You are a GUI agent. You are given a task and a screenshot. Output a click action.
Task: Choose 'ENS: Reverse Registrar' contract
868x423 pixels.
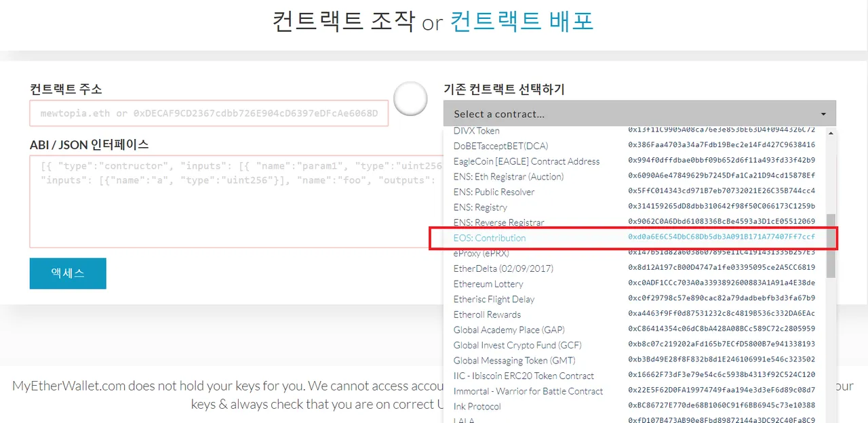point(634,222)
